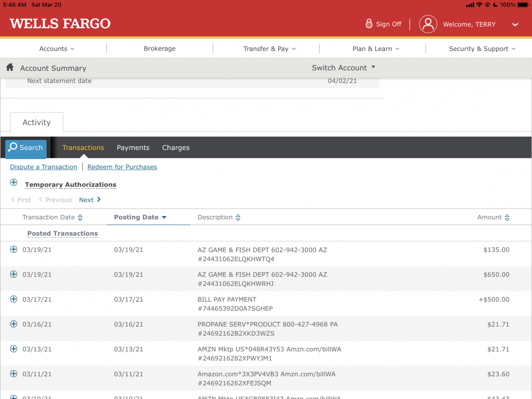
Task: Expand the 03/11/21 Amazon.com transaction
Action: (x=14, y=373)
